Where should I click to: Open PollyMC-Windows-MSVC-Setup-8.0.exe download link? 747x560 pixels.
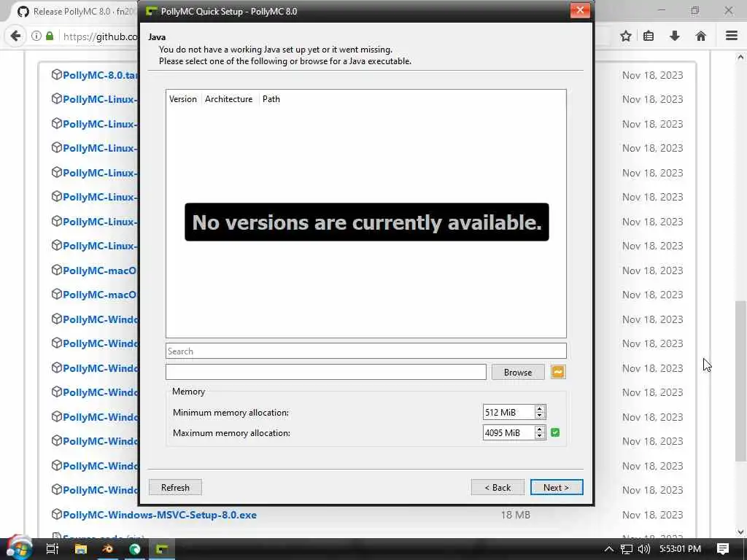coord(160,515)
